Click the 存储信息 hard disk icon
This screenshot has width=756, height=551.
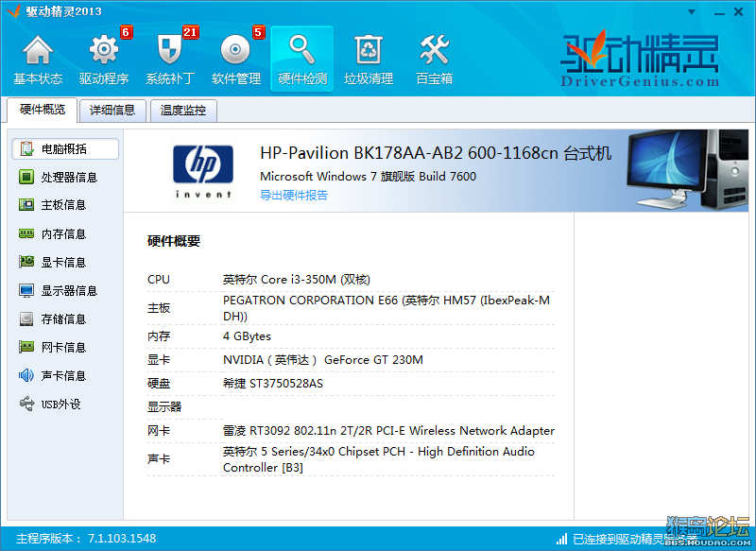point(26,319)
